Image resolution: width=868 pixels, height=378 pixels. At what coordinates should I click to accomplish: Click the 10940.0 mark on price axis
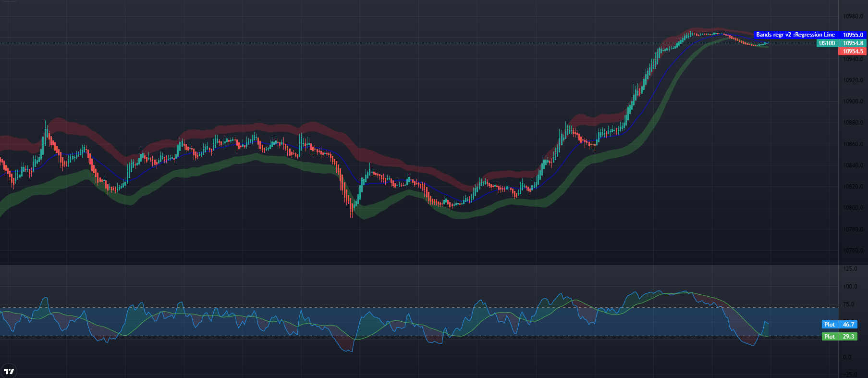click(853, 59)
